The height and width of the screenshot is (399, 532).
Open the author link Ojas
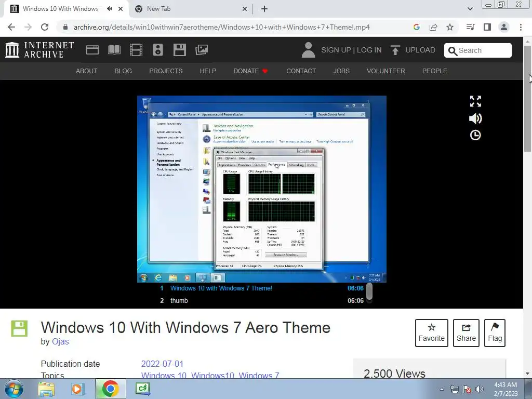tap(60, 342)
